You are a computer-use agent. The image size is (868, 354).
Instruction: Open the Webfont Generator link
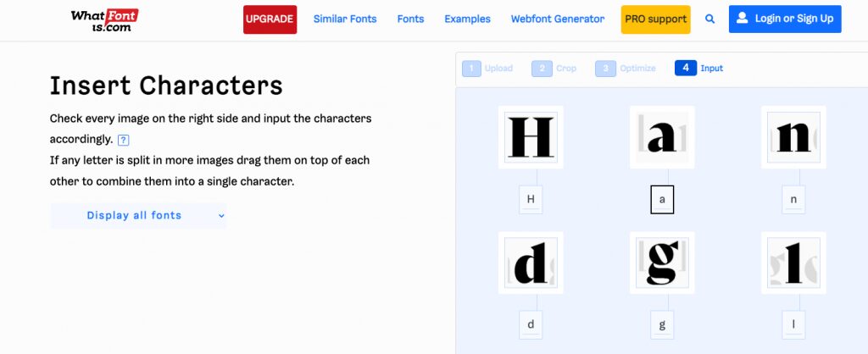pyautogui.click(x=558, y=19)
